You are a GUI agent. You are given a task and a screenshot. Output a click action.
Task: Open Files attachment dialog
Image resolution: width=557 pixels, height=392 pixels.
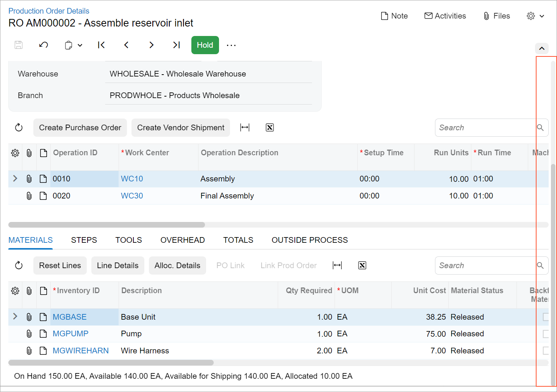(x=496, y=16)
